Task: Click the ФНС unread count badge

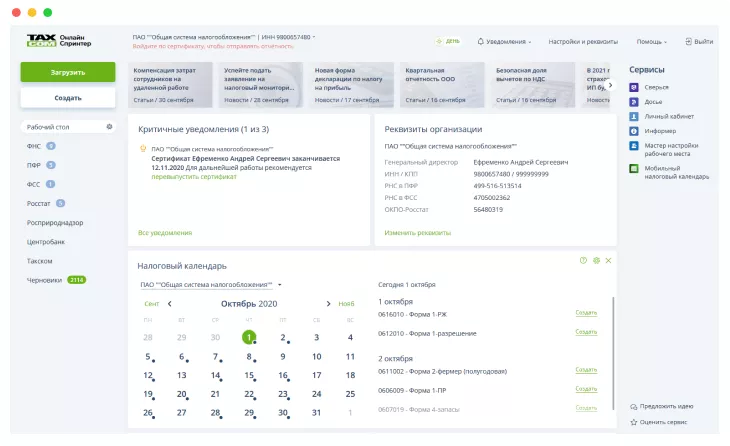Action: (51, 146)
